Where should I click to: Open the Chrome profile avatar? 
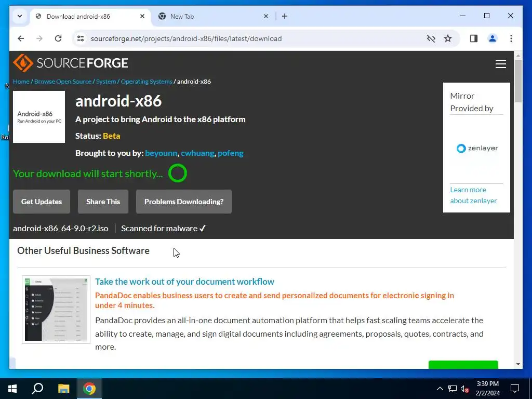pos(493,38)
